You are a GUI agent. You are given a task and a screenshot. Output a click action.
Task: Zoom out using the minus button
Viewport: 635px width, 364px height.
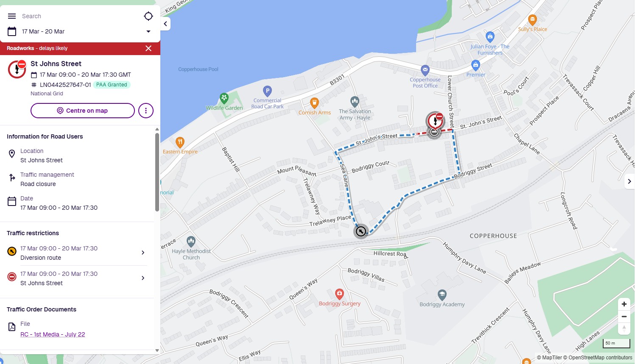coord(624,317)
